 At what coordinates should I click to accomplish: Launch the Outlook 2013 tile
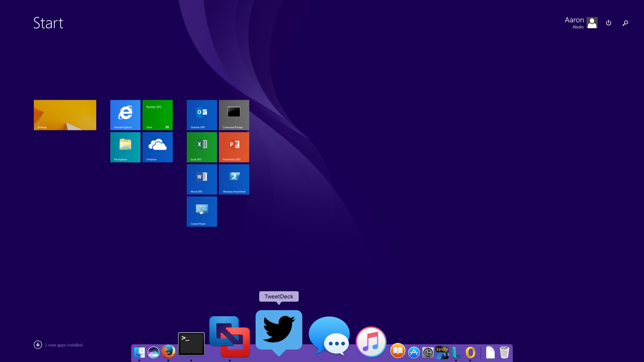(202, 115)
